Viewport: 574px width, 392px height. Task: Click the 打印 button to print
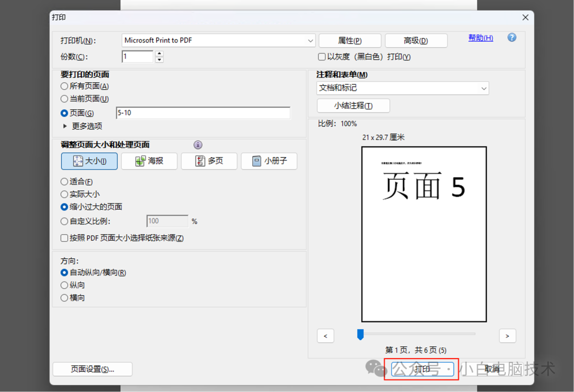(421, 369)
